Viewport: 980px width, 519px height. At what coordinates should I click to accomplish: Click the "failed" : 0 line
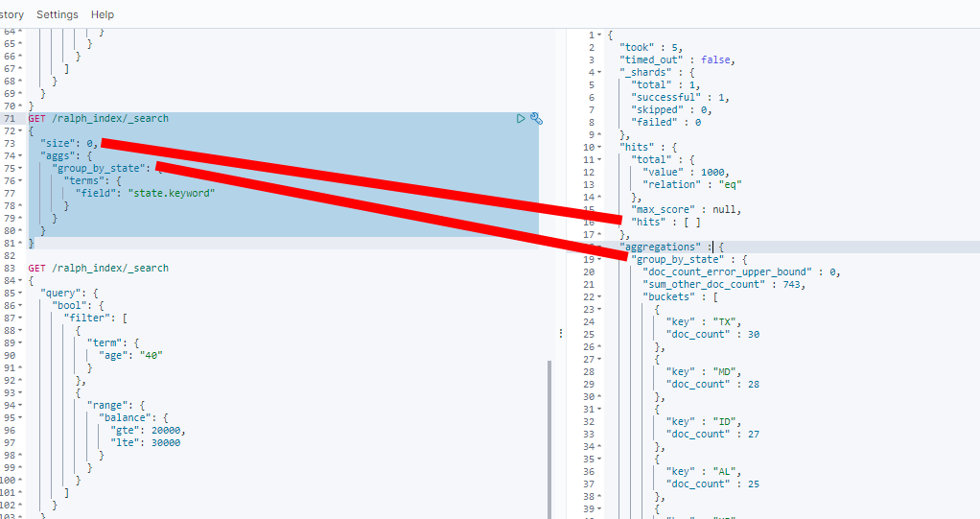pyautogui.click(x=666, y=123)
